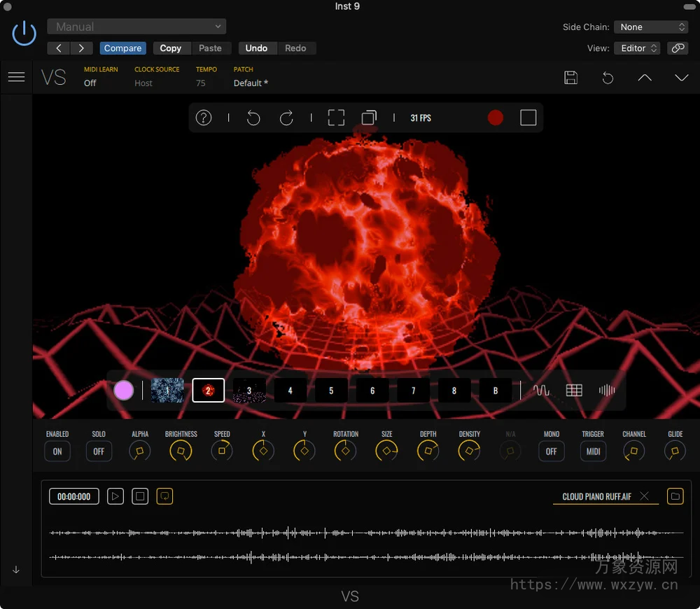Open the Side Chain dropdown set to None
The image size is (700, 609).
click(651, 27)
